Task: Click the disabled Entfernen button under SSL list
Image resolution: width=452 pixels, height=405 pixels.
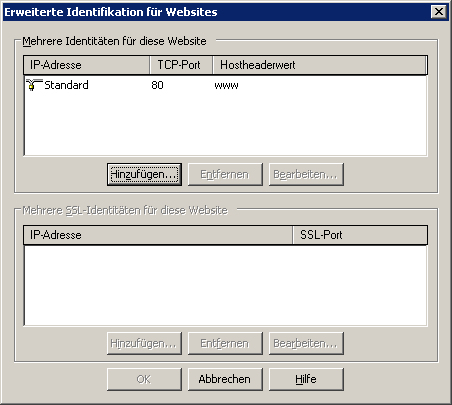Action: [x=225, y=343]
